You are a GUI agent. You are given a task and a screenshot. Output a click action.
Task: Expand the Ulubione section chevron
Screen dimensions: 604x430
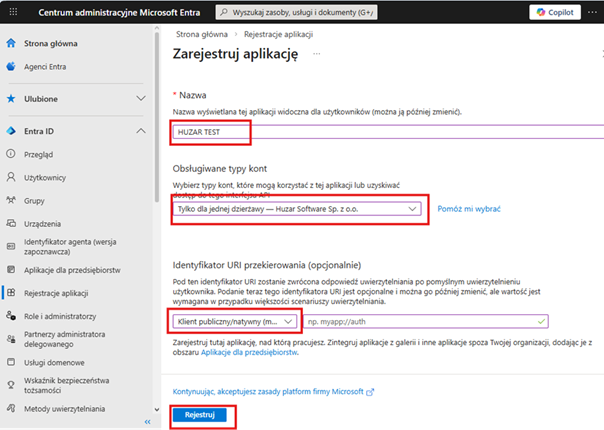coord(141,99)
